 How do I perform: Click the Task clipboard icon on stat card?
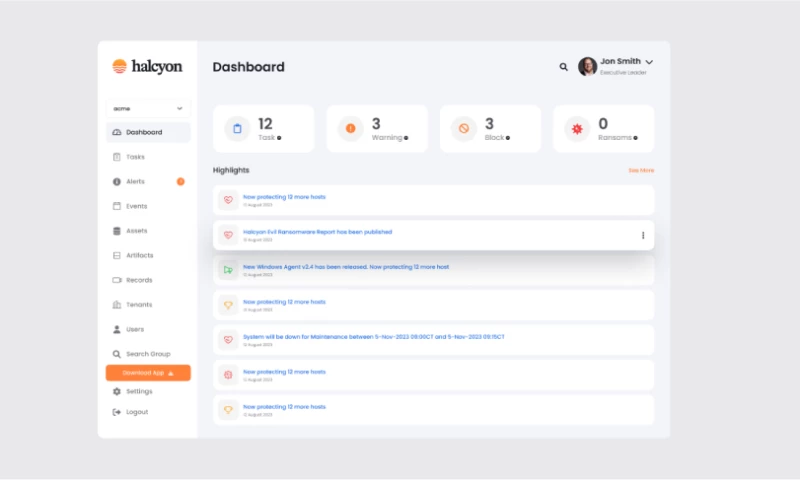tap(237, 128)
